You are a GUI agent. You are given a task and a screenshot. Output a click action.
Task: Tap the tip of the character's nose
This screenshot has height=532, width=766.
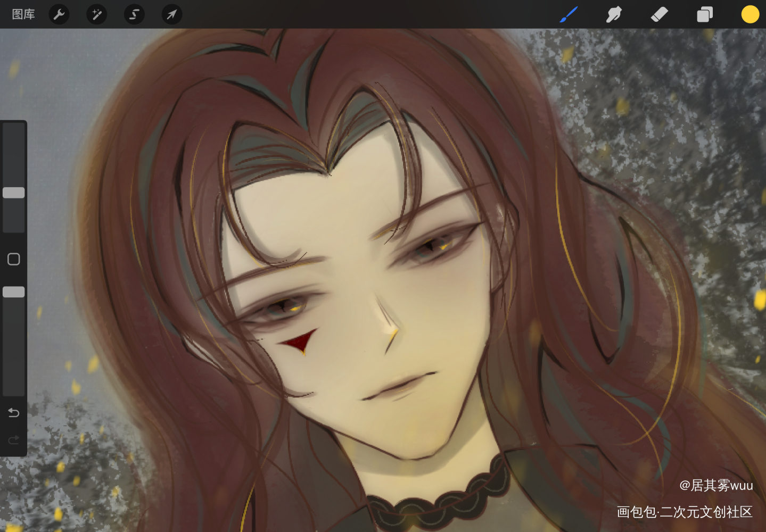[x=392, y=332]
